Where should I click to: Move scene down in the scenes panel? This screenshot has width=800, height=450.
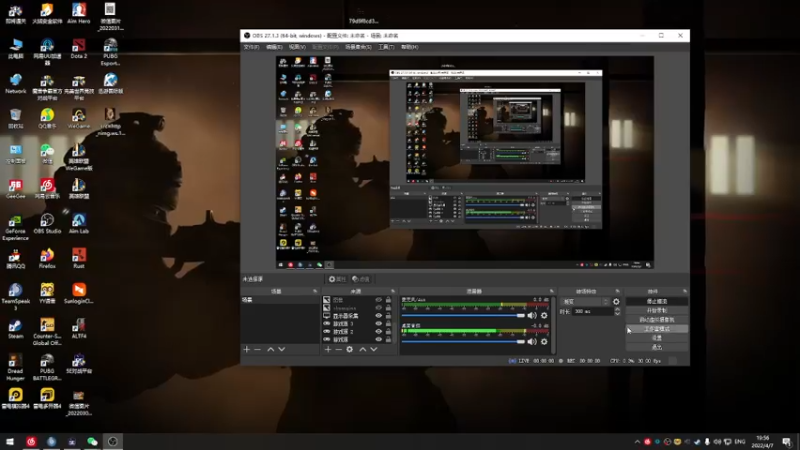282,349
